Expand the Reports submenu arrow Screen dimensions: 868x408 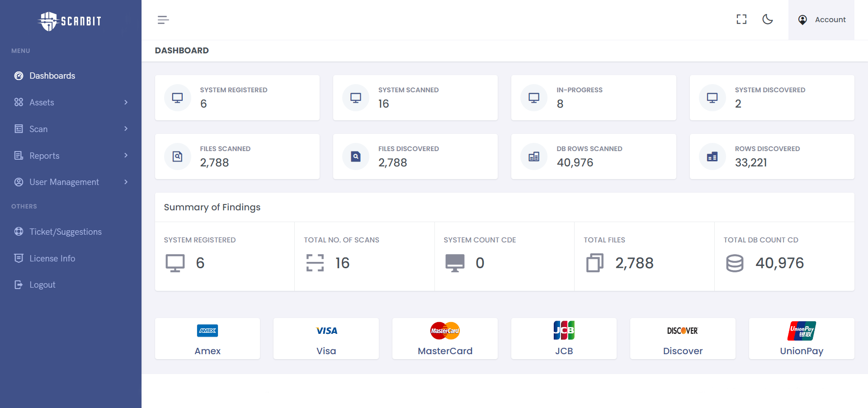tap(126, 155)
